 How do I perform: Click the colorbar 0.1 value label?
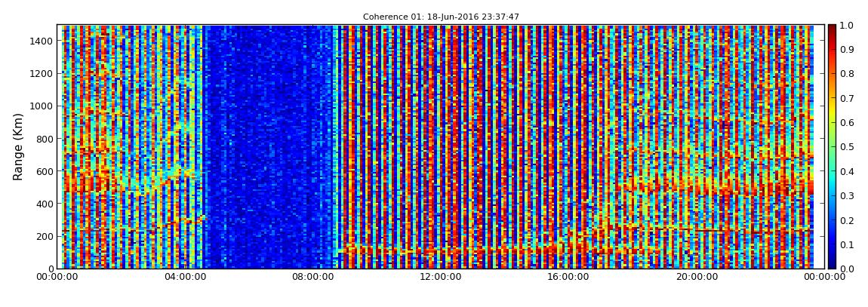(x=846, y=244)
